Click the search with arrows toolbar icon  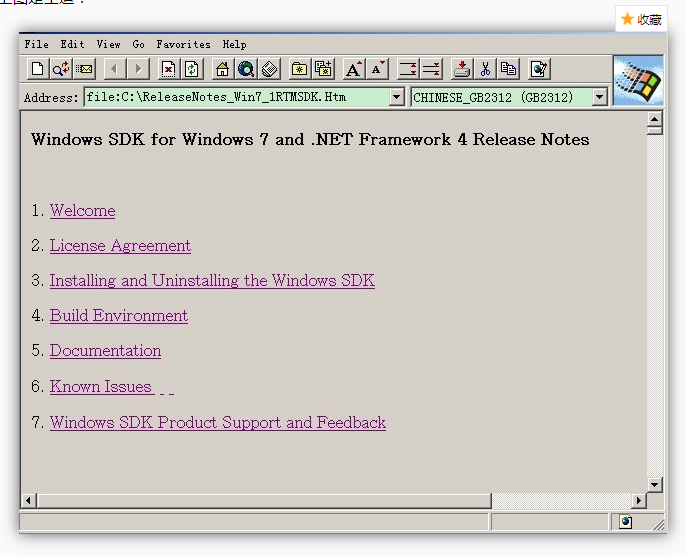(x=61, y=69)
